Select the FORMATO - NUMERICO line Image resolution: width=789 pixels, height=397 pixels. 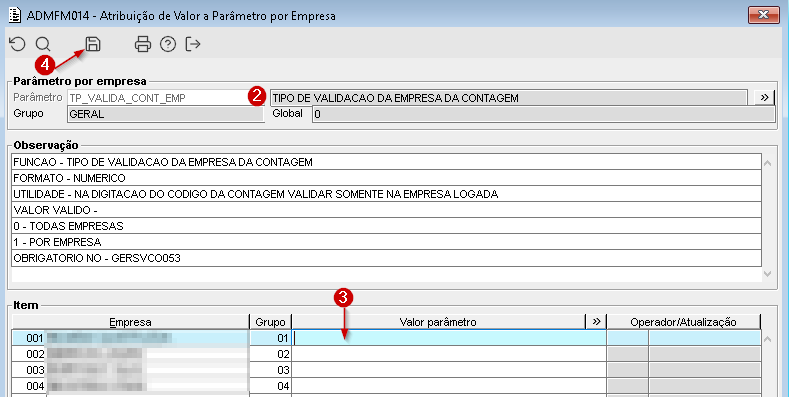(386, 178)
